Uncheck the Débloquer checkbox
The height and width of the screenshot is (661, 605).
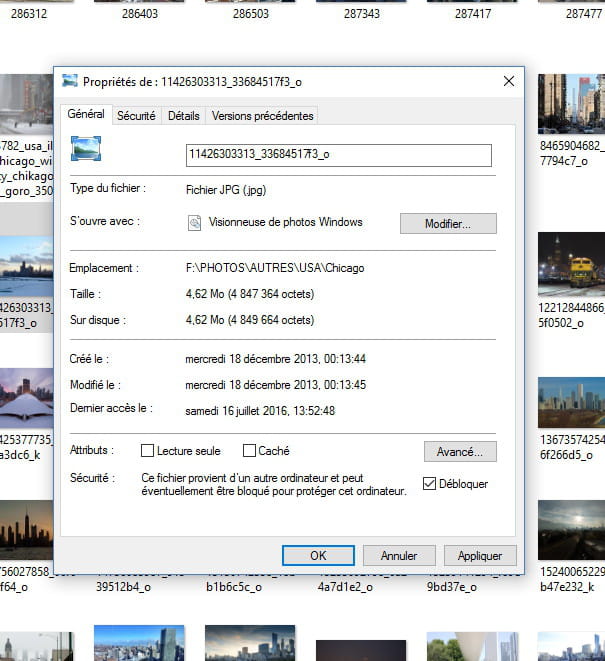pos(430,484)
